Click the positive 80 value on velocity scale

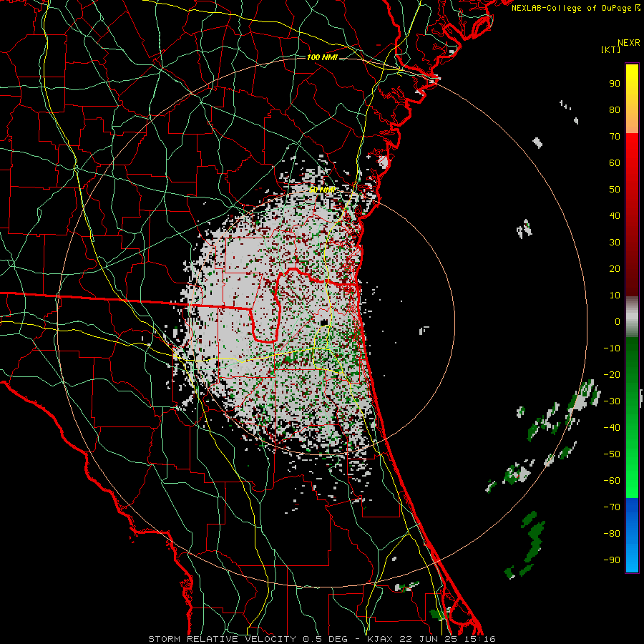tap(615, 110)
